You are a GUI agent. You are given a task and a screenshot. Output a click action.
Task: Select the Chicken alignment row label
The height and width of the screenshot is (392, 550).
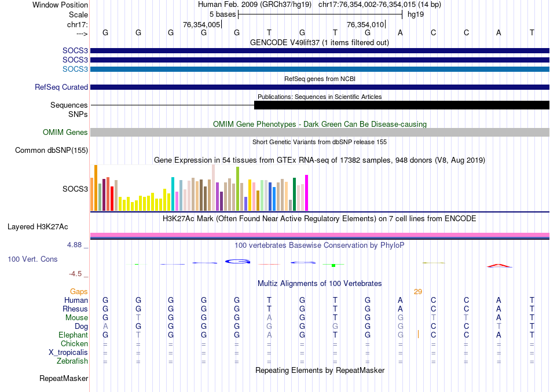pos(74,343)
